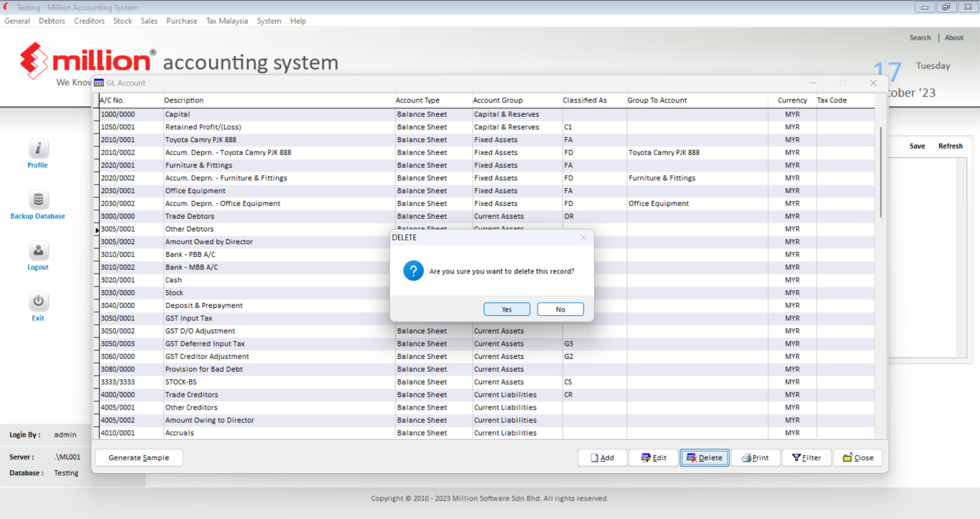The width and height of the screenshot is (980, 519).
Task: Sort by the A/C No. column header
Action: [130, 100]
